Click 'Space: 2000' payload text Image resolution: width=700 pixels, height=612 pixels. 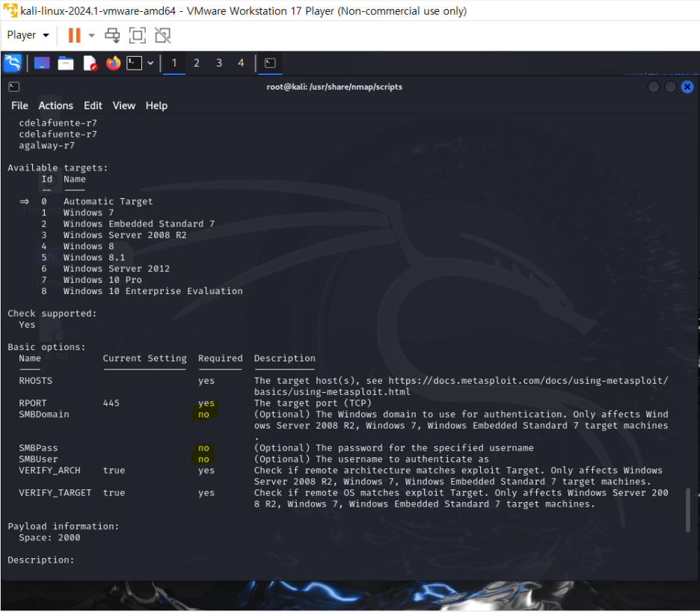49,537
